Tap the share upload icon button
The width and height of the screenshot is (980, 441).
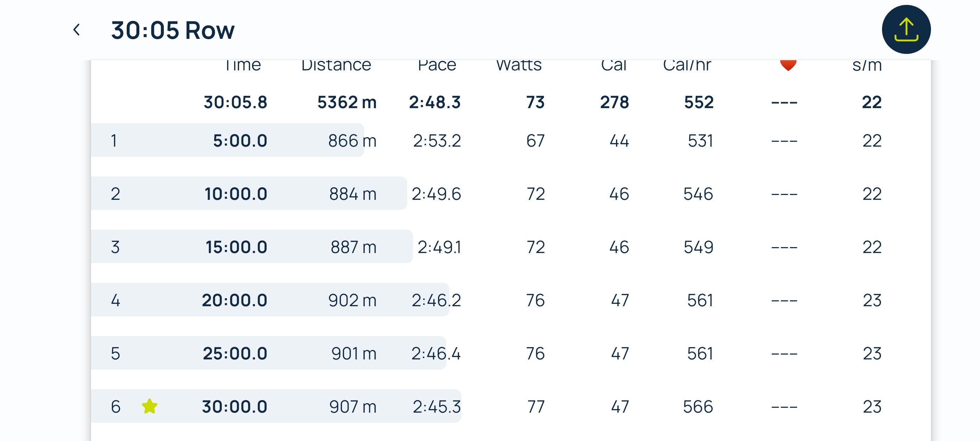(x=906, y=30)
